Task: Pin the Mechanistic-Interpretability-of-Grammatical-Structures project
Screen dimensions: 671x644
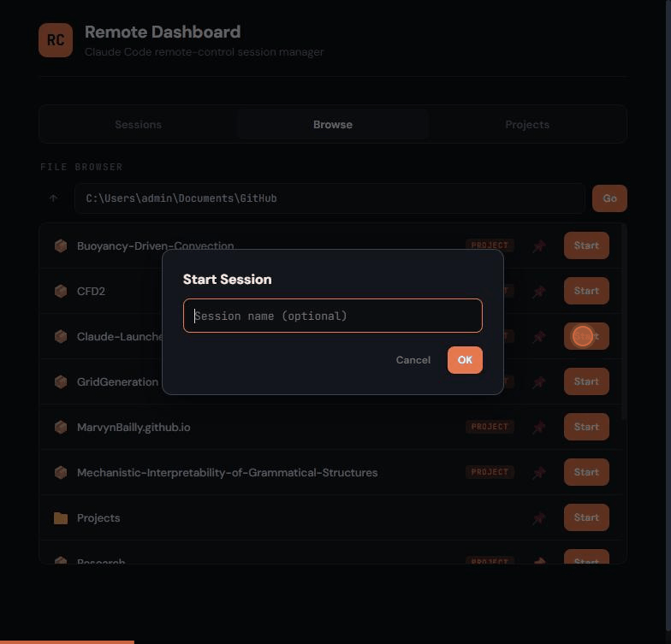Action: click(538, 473)
